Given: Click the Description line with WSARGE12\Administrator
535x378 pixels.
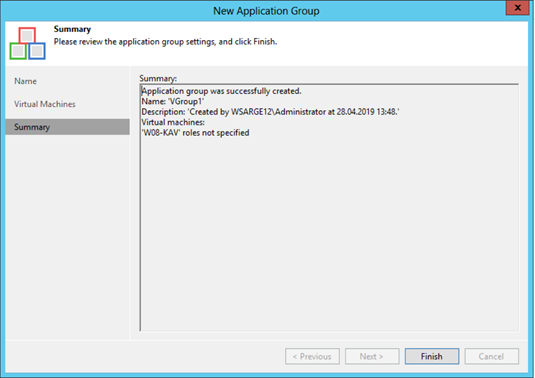Looking at the screenshot, I should 270,112.
